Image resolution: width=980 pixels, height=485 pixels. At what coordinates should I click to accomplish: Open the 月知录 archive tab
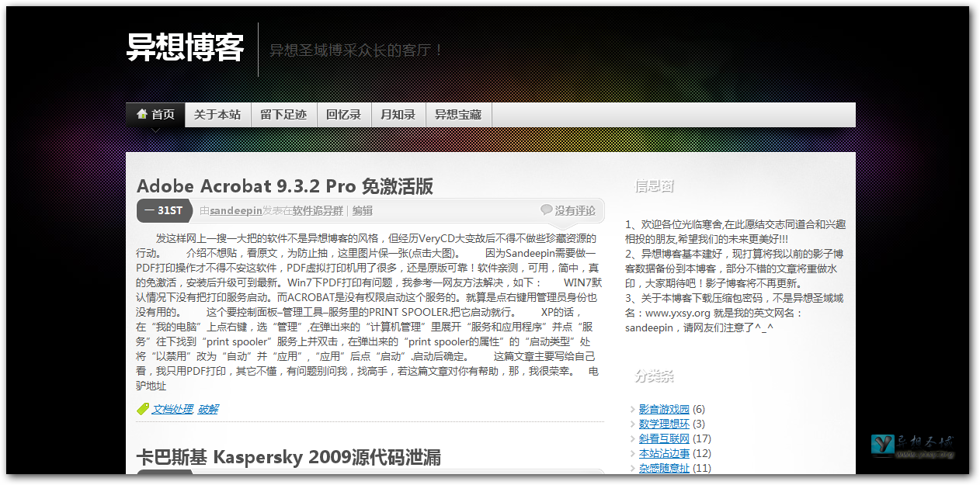tap(398, 115)
